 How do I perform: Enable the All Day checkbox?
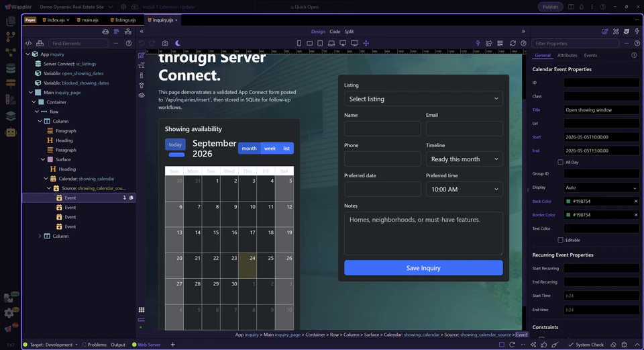click(x=560, y=162)
